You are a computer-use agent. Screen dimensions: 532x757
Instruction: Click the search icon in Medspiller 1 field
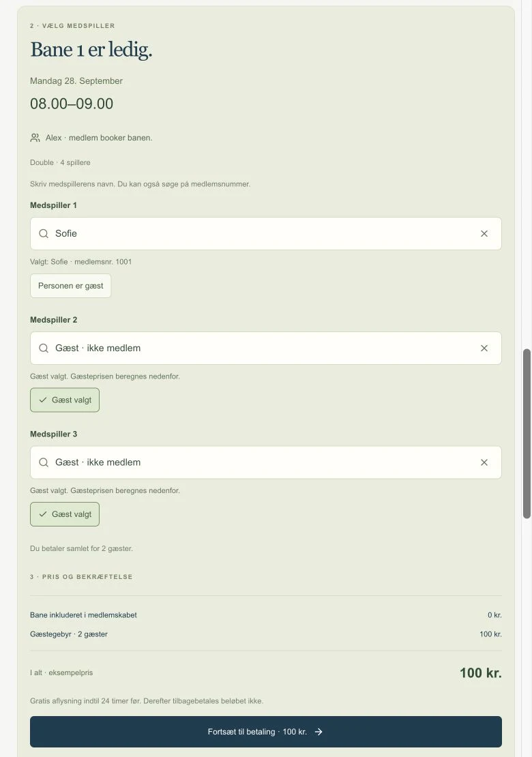point(44,234)
